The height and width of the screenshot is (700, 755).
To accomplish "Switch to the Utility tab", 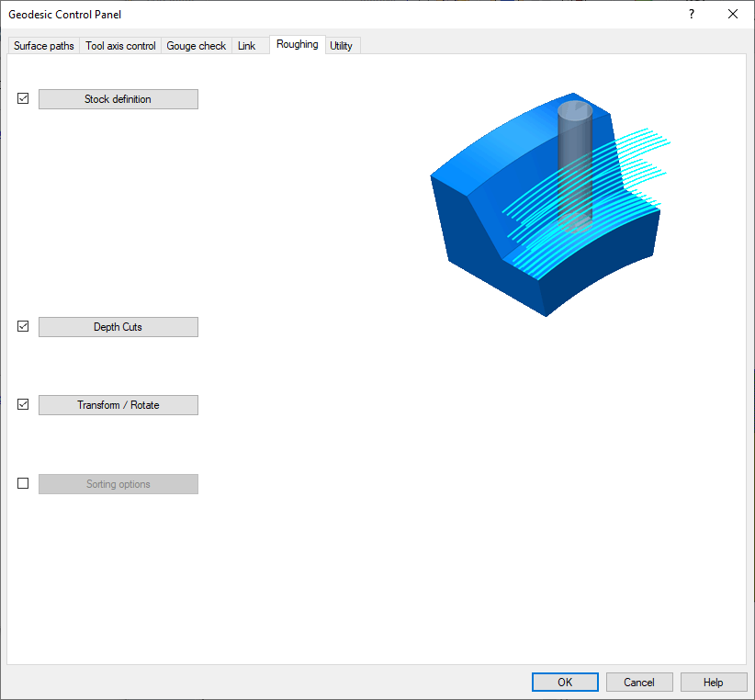I will point(341,46).
